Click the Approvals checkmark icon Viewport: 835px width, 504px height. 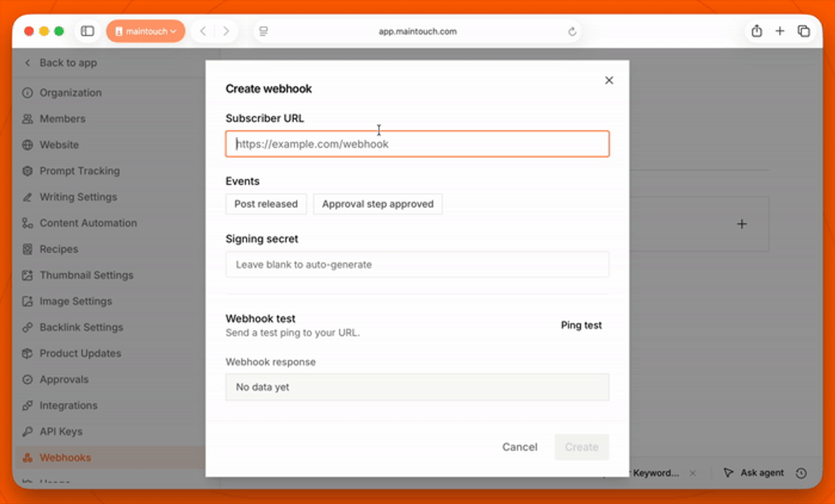point(27,379)
